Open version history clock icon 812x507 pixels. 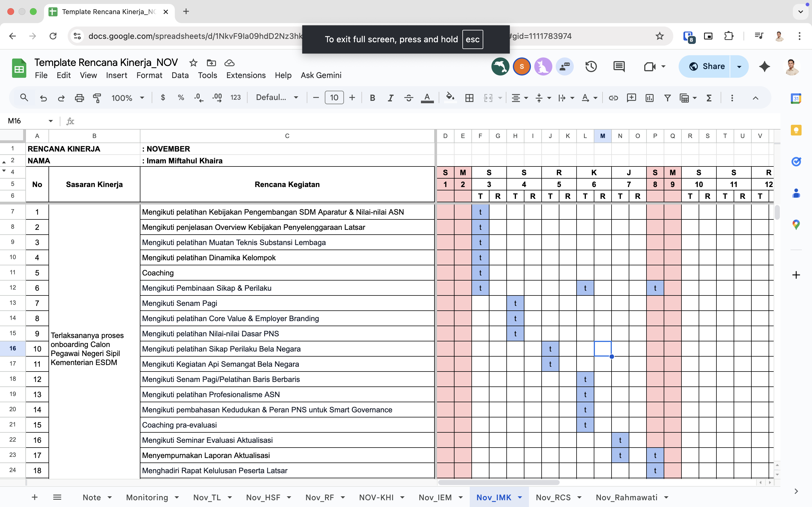pos(591,66)
